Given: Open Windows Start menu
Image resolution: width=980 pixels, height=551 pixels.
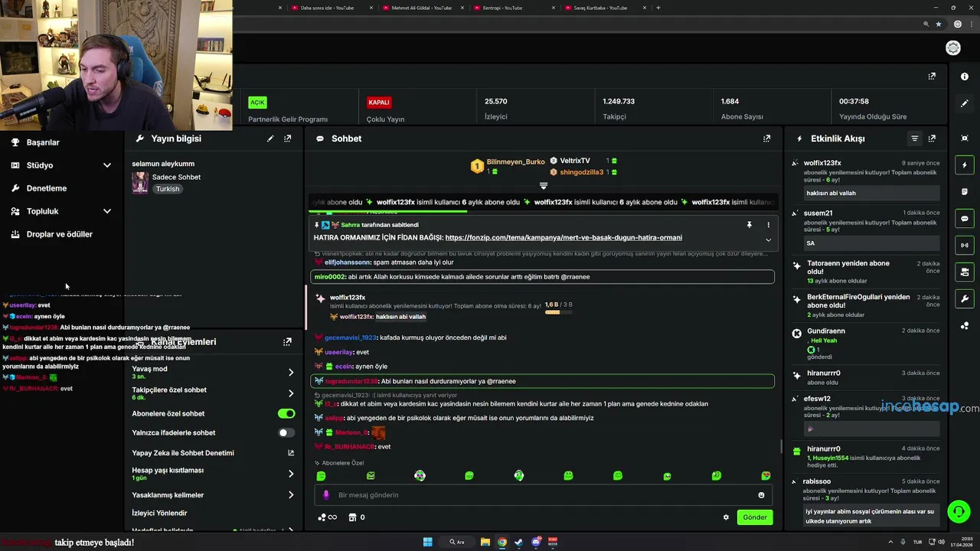Looking at the screenshot, I should [428, 542].
